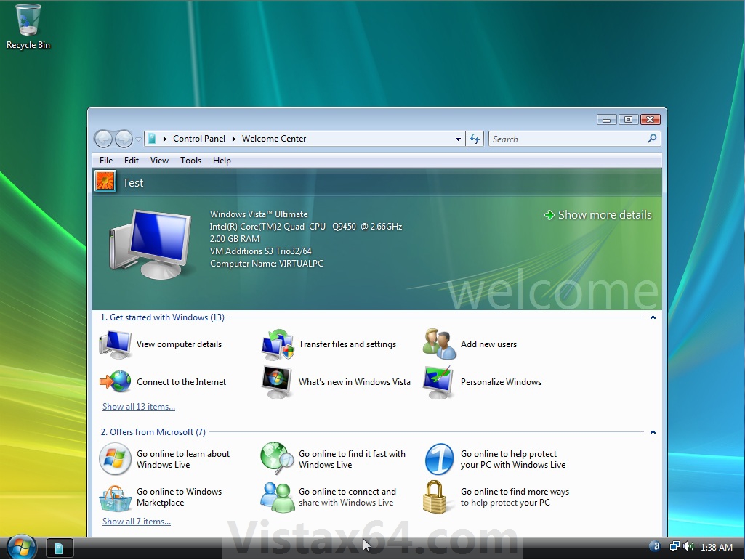Click Show more details link

click(597, 215)
